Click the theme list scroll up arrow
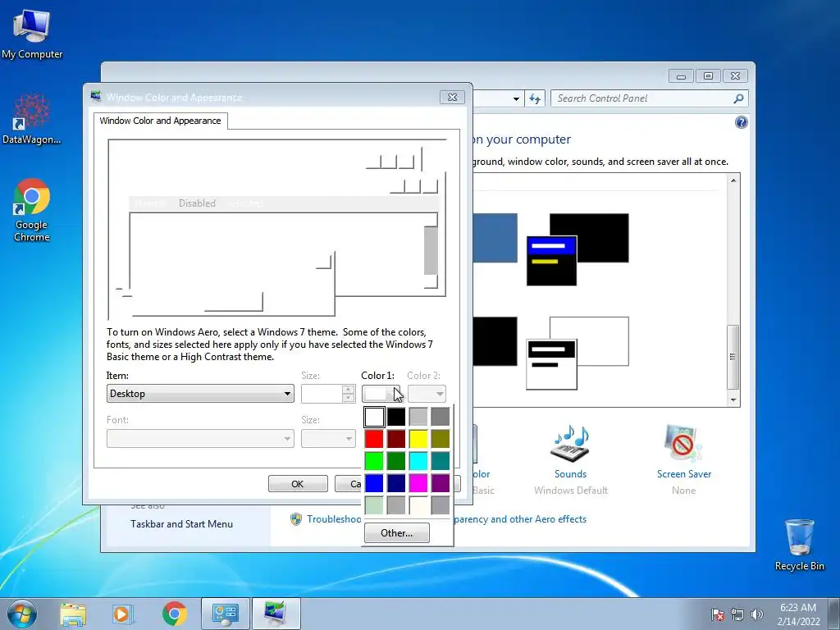The width and height of the screenshot is (840, 630). coord(733,180)
